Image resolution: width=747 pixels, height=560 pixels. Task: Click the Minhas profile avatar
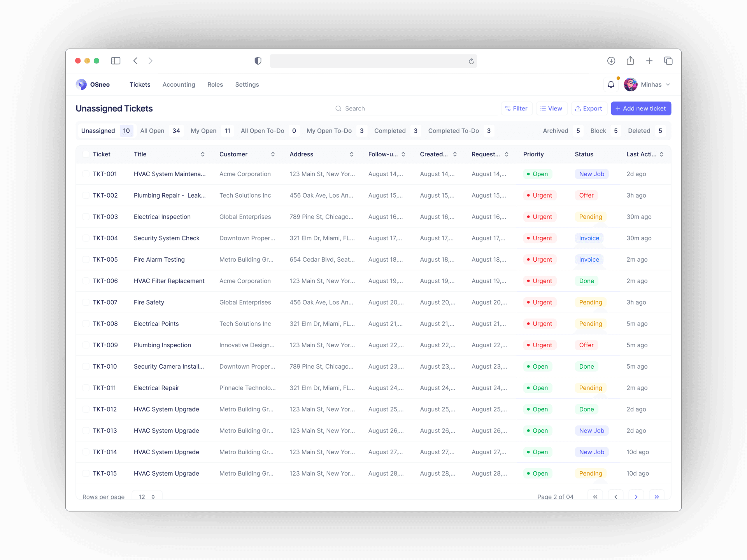pyautogui.click(x=631, y=84)
